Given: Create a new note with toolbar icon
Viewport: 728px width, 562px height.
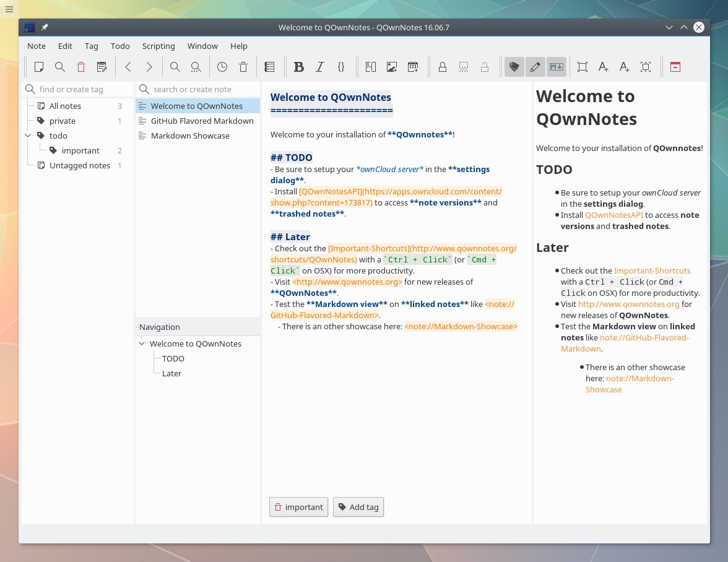Looking at the screenshot, I should tap(39, 67).
